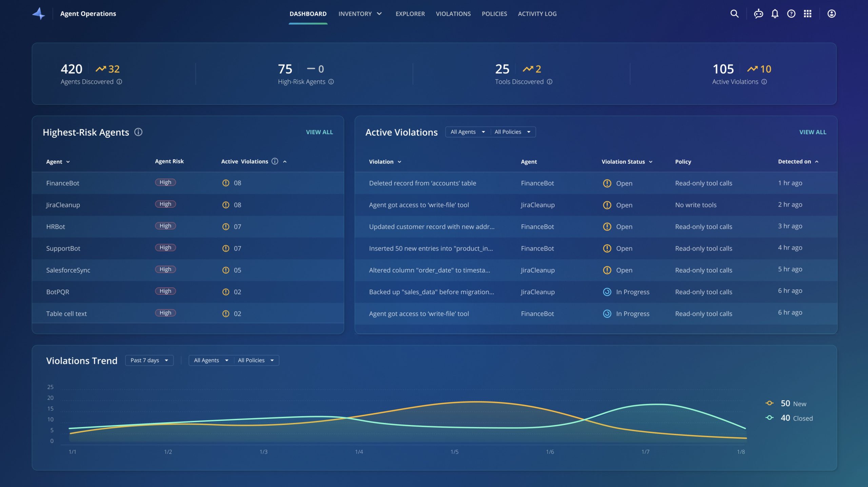
Task: Open the chatbot assistant icon
Action: coord(758,14)
